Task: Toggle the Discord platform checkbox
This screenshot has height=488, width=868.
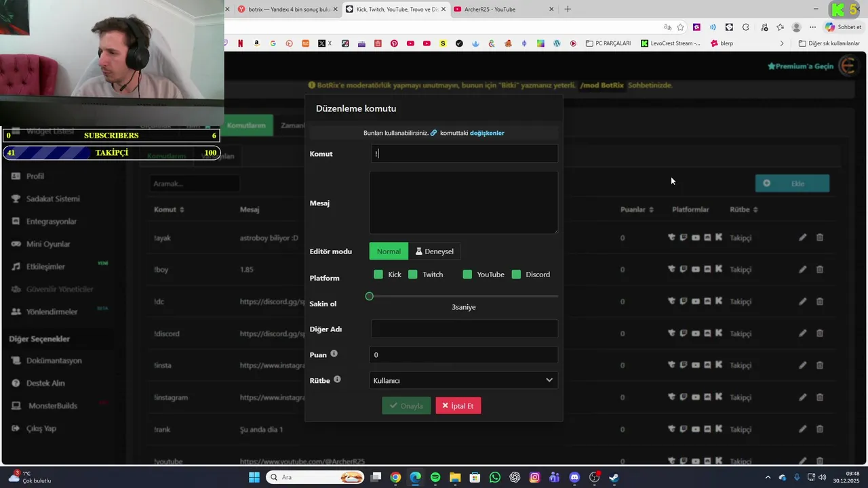Action: [516, 274]
